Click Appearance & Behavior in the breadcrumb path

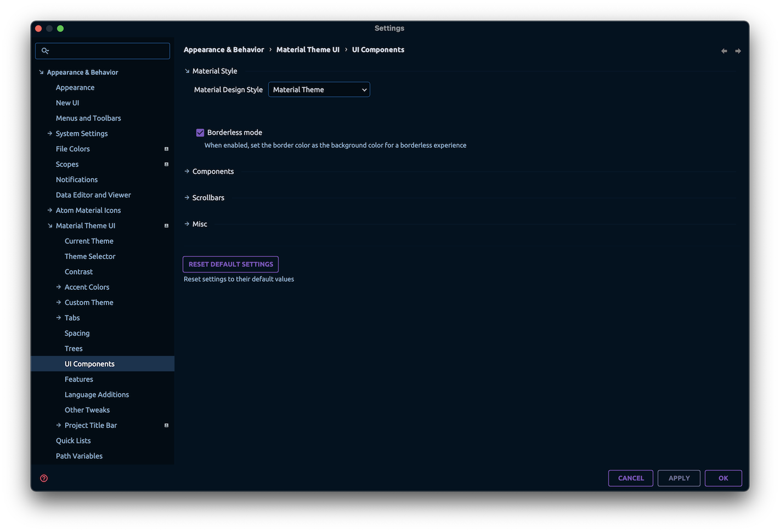pyautogui.click(x=224, y=49)
